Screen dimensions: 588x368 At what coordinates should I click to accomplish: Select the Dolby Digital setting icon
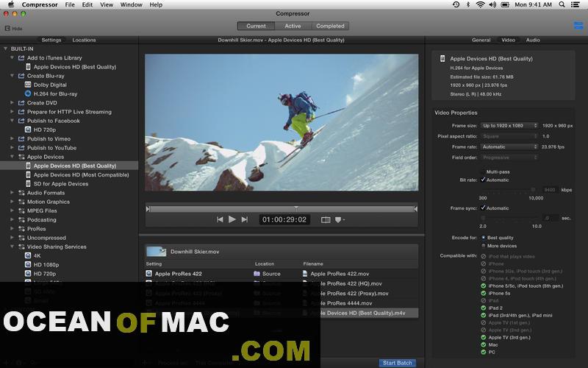(28, 85)
